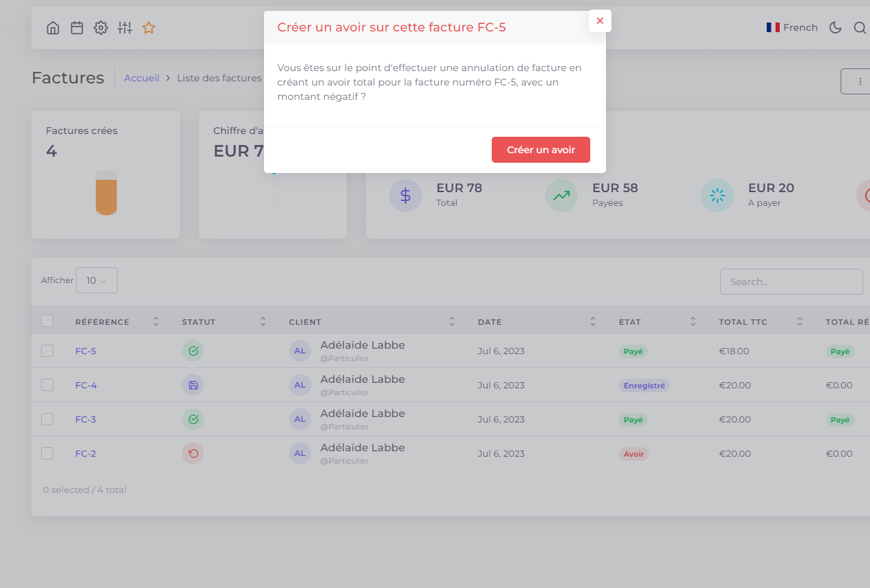Click the green check status of FC-5
The height and width of the screenshot is (588, 870).
193,351
